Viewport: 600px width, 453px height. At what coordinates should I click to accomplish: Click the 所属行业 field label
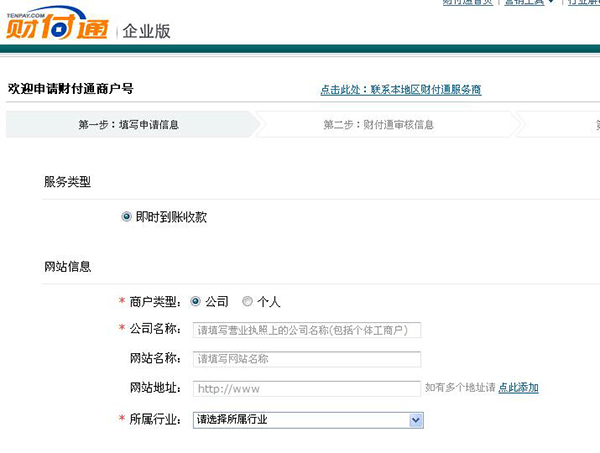pyautogui.click(x=155, y=419)
